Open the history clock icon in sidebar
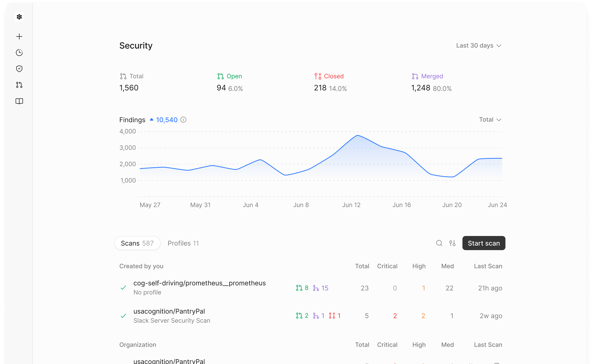The image size is (593, 364). tap(19, 53)
